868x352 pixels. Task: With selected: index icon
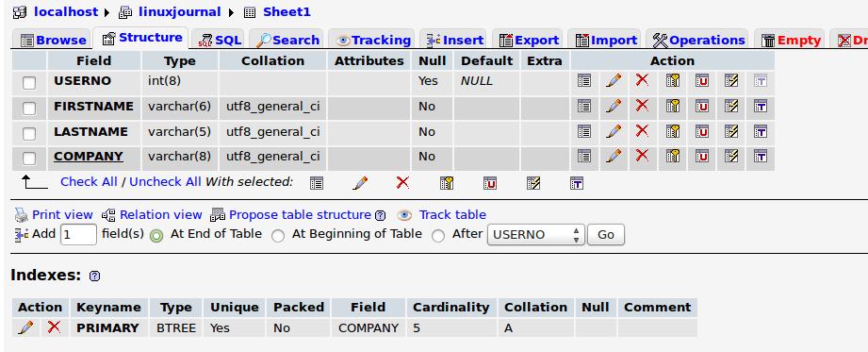(533, 183)
